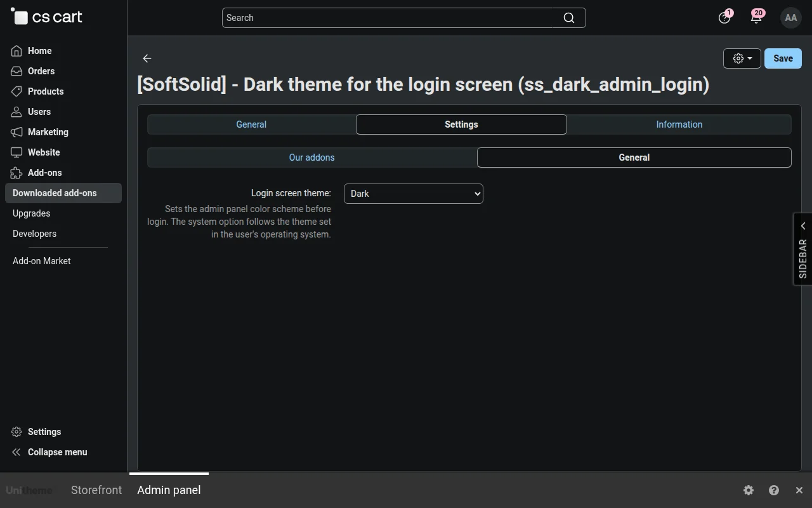812x508 pixels.
Task: Open the Website section
Action: pos(44,152)
